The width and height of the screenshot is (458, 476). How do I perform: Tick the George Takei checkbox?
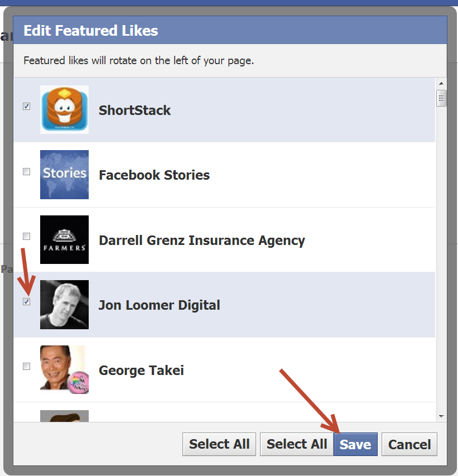point(27,367)
